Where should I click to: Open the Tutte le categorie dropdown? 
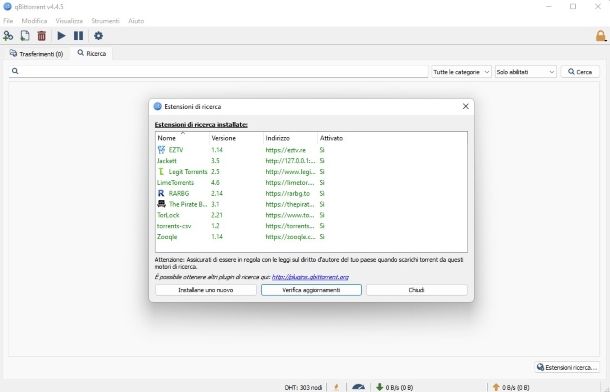pos(461,72)
